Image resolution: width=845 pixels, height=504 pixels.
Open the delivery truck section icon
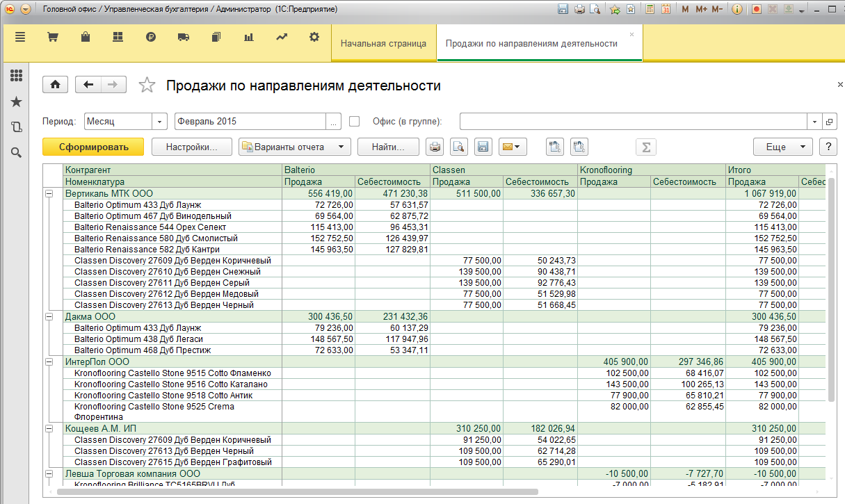pyautogui.click(x=184, y=38)
